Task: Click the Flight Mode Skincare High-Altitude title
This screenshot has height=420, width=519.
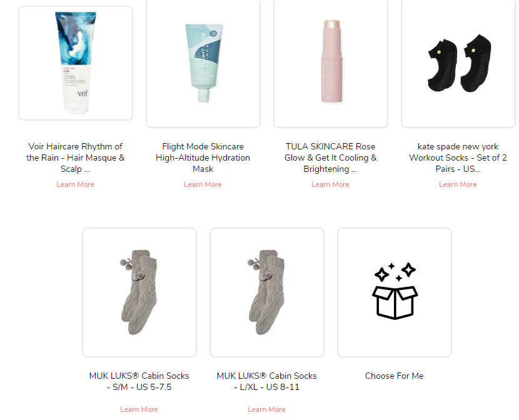Action: pyautogui.click(x=203, y=157)
